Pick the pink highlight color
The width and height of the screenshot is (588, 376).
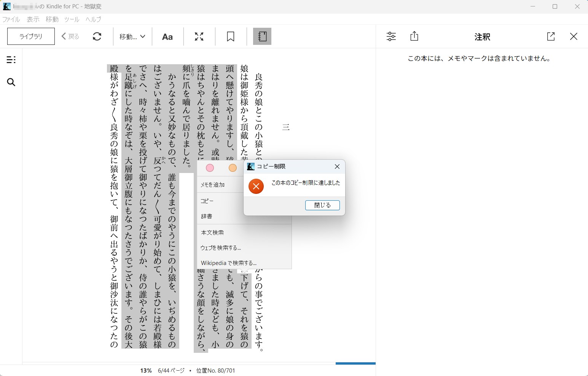(x=210, y=168)
